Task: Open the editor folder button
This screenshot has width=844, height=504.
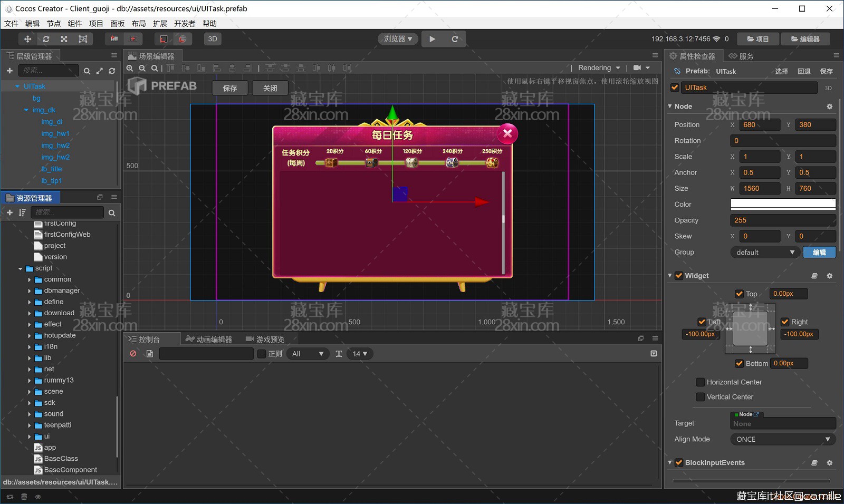Action: [805, 39]
